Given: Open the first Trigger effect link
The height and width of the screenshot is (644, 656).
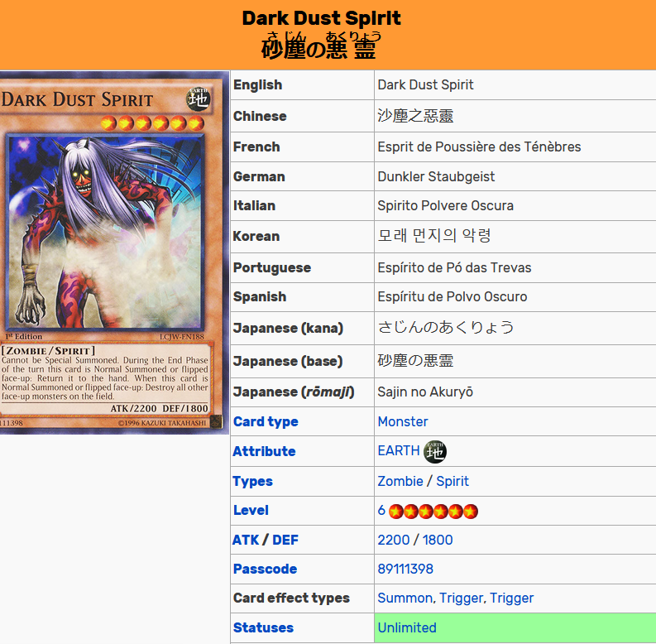Looking at the screenshot, I should (462, 598).
